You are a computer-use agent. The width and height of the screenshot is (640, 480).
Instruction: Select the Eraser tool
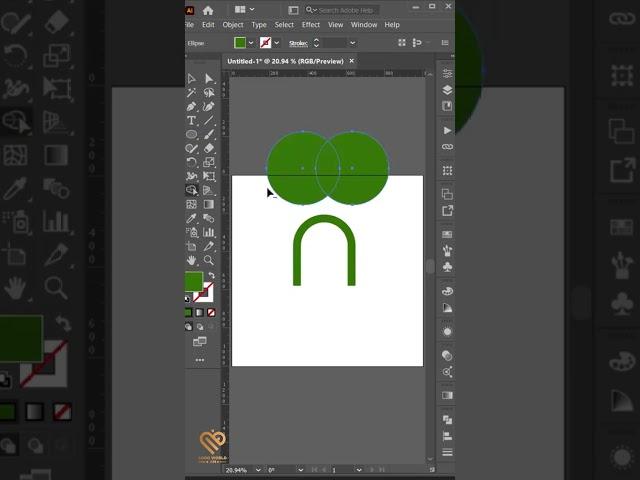pos(209,148)
